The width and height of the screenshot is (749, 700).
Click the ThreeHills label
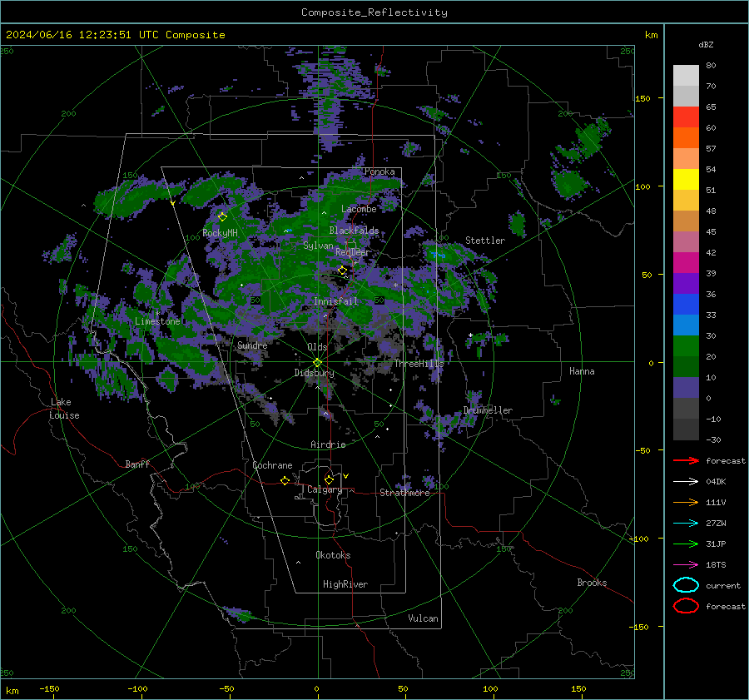(419, 364)
